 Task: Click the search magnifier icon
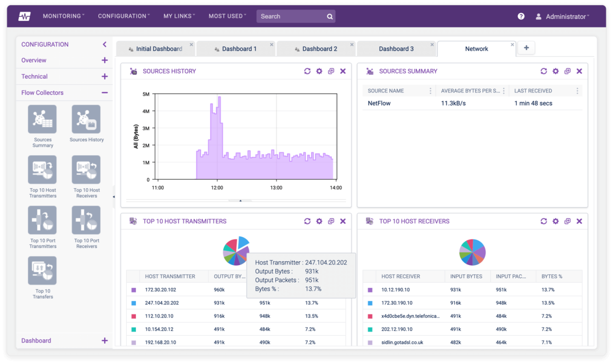click(329, 16)
